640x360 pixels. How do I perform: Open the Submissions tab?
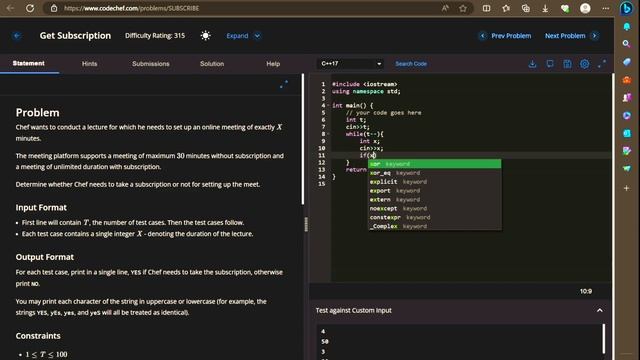point(151,64)
